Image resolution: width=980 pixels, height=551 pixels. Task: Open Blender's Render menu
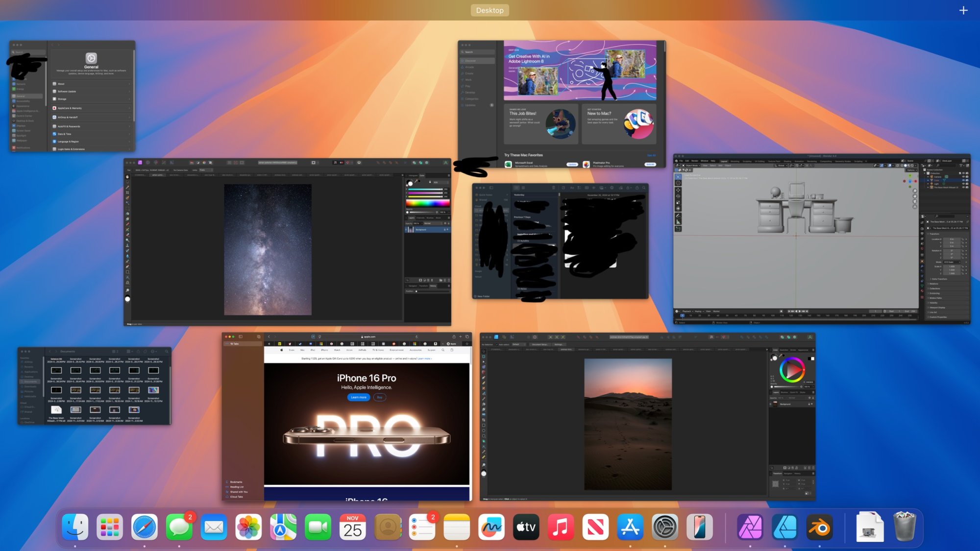(695, 161)
